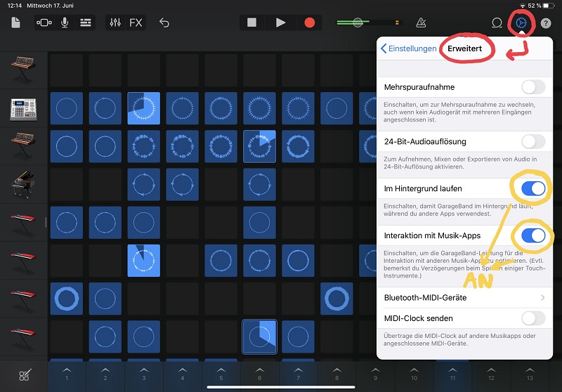
Task: Go back to Einstellungen
Action: (407, 48)
